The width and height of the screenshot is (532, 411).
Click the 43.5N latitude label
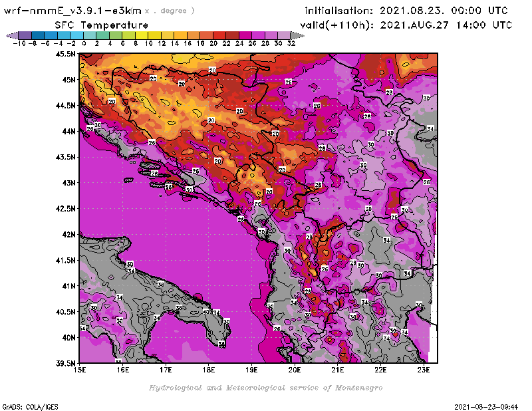pos(65,157)
